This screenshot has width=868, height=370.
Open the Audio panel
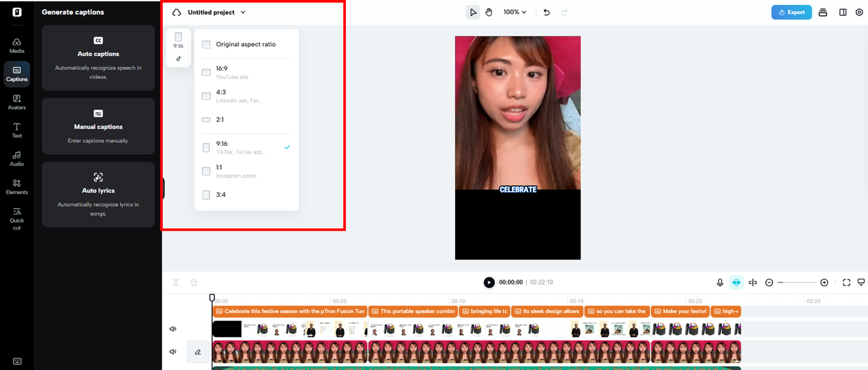17,159
